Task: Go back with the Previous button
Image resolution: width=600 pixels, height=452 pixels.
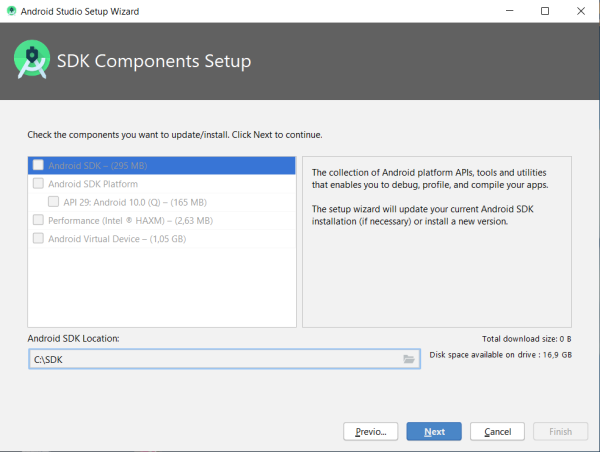Action: click(x=371, y=431)
